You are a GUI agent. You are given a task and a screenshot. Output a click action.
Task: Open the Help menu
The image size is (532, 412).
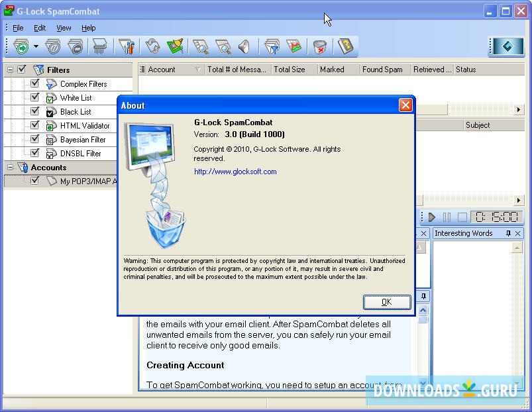89,28
